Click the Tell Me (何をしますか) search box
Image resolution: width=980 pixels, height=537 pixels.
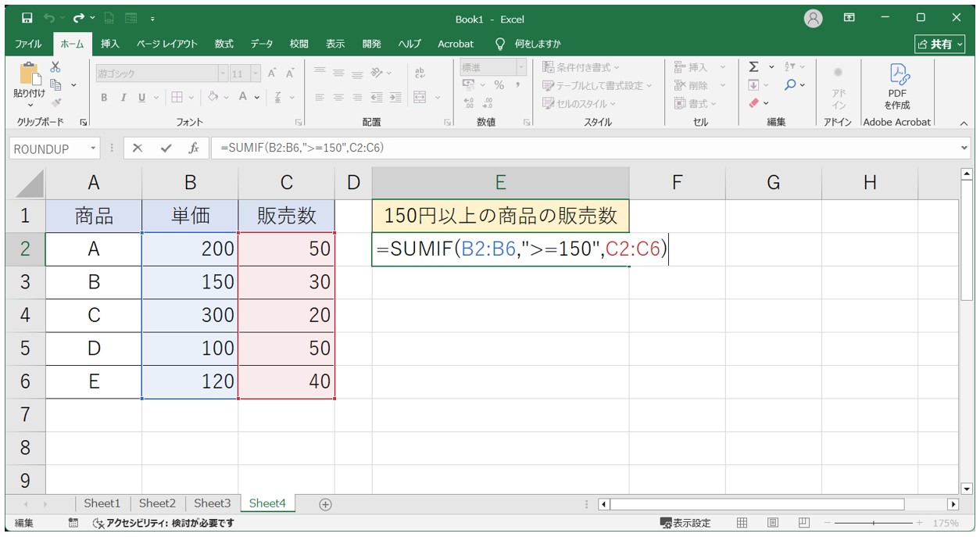[528, 44]
